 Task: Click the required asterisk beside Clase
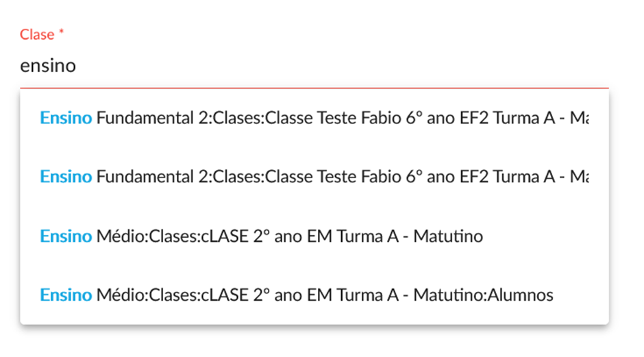click(x=61, y=33)
